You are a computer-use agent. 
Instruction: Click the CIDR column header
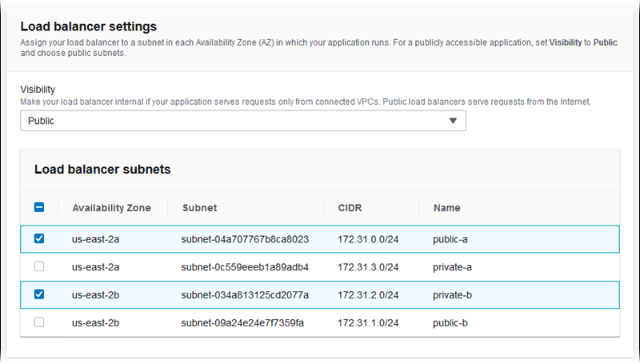point(349,208)
